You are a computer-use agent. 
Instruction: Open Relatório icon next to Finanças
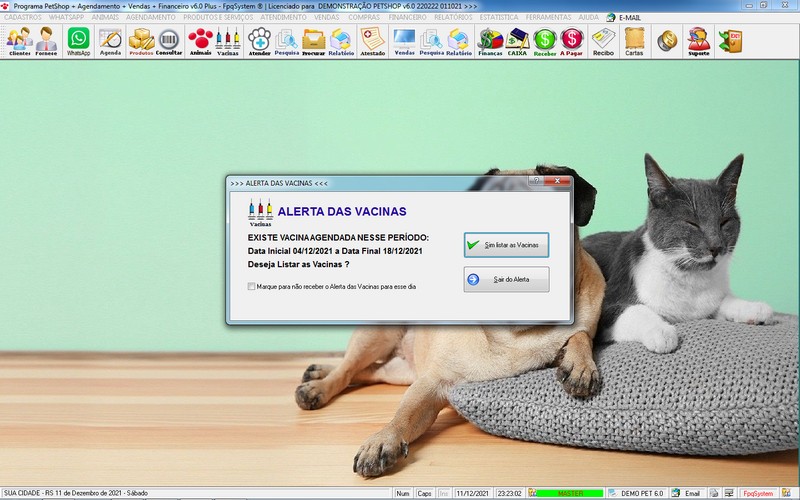point(459,41)
